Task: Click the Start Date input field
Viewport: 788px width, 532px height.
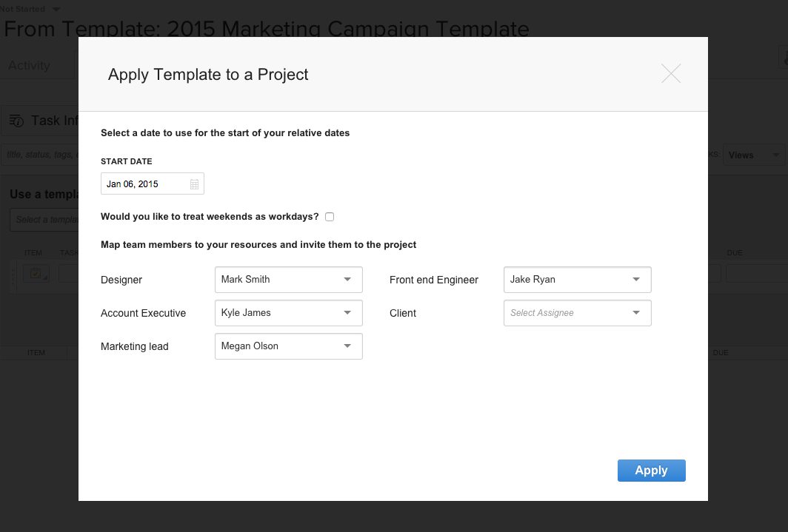Action: tap(145, 184)
